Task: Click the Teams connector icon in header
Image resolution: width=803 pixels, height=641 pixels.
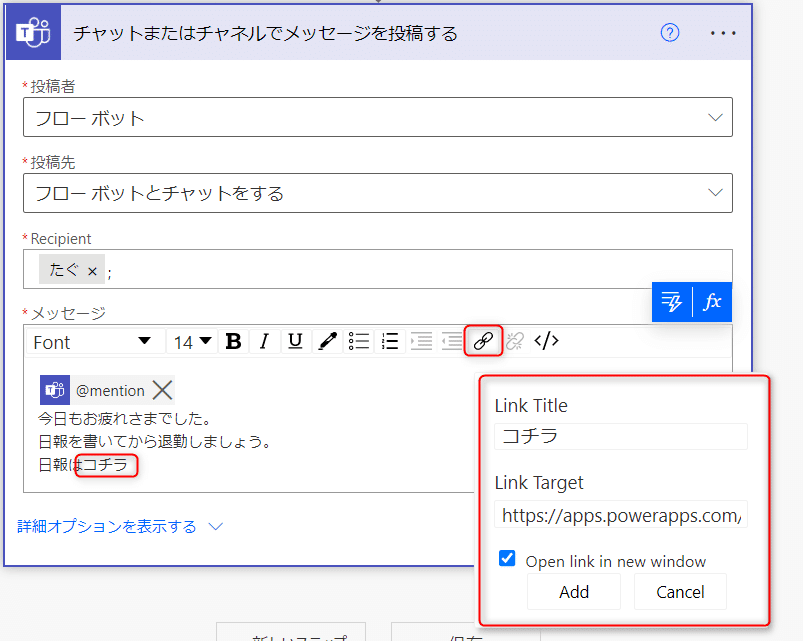Action: click(x=33, y=32)
